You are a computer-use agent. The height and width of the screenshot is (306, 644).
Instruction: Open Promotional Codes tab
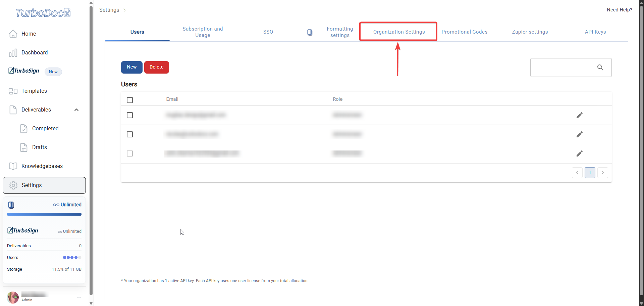[x=464, y=32]
